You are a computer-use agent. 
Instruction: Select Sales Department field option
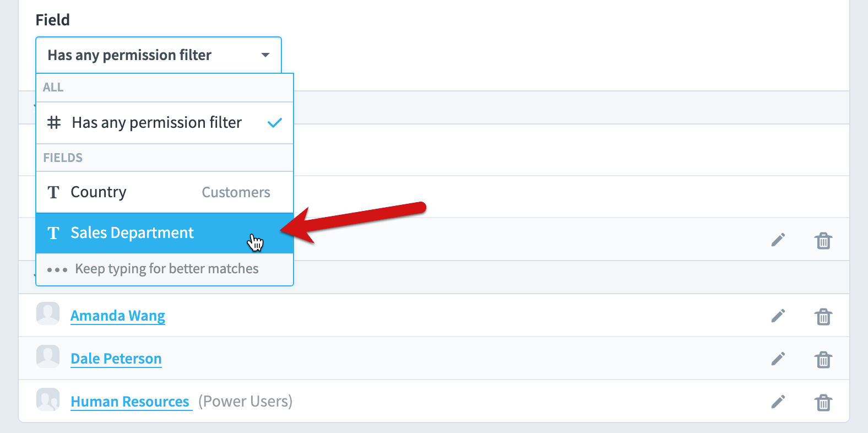click(165, 233)
